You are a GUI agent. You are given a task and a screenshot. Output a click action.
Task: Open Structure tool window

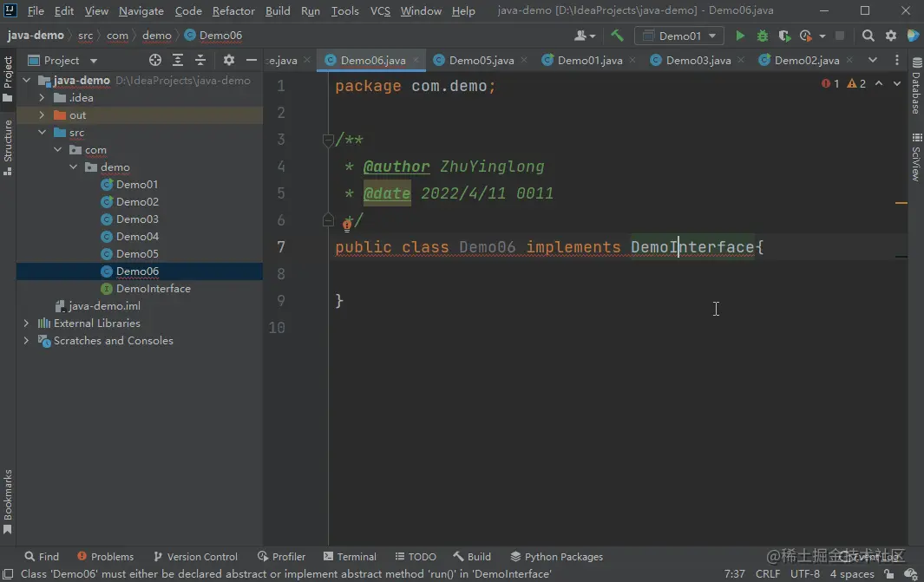(x=8, y=147)
